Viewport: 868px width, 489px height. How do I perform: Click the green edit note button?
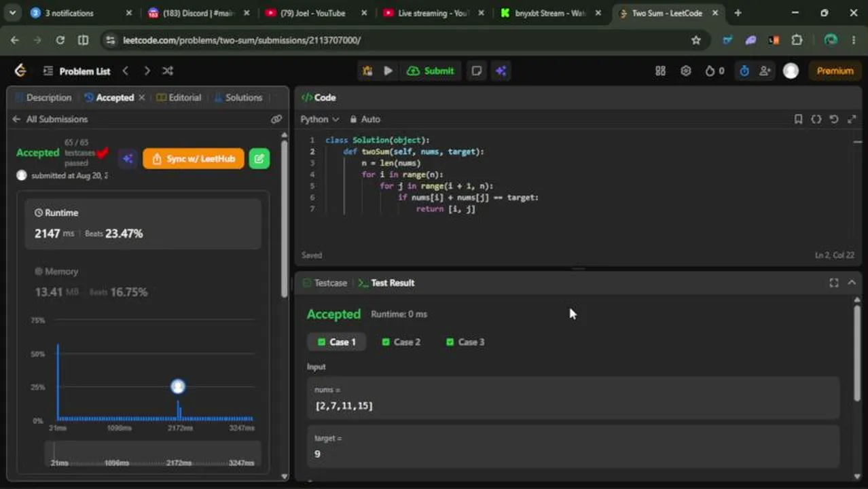pyautogui.click(x=259, y=159)
